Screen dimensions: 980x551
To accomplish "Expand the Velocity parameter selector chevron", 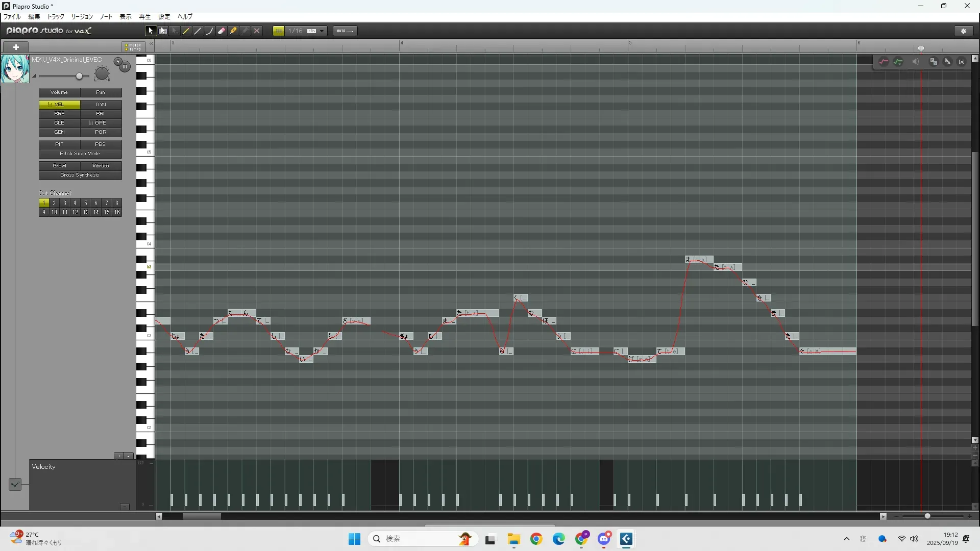I will [x=15, y=484].
